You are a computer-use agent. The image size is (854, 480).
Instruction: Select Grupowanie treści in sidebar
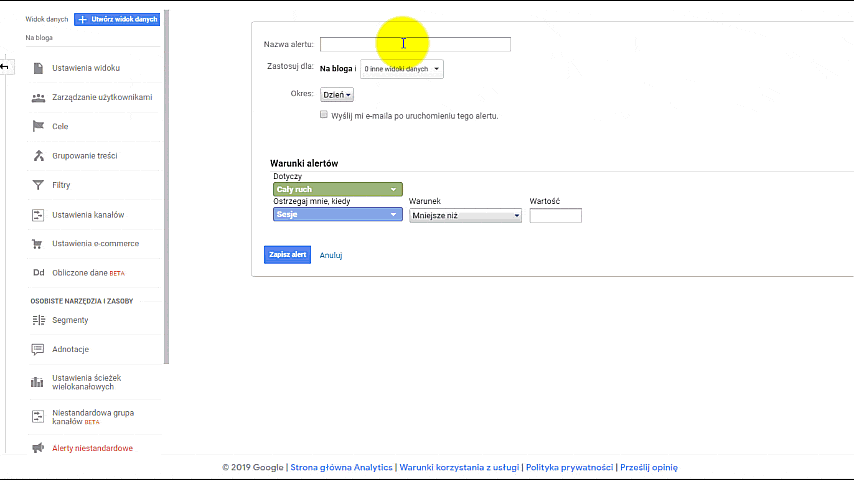pos(84,156)
